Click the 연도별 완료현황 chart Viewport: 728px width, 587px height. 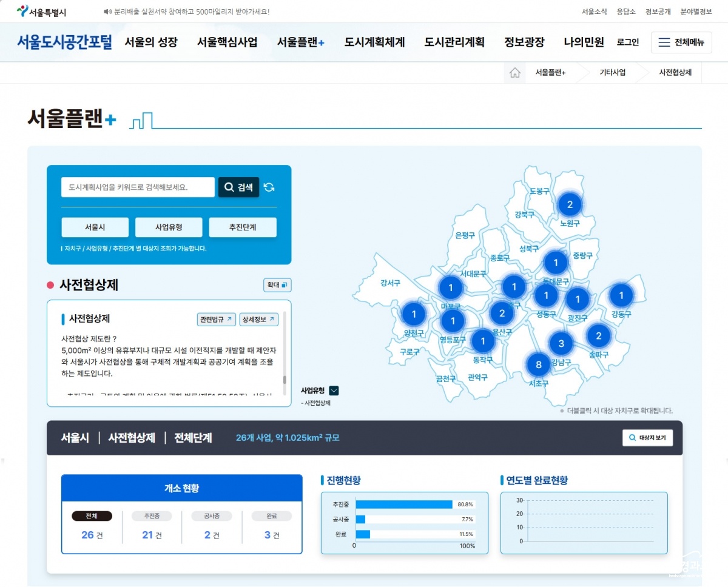[x=584, y=522]
